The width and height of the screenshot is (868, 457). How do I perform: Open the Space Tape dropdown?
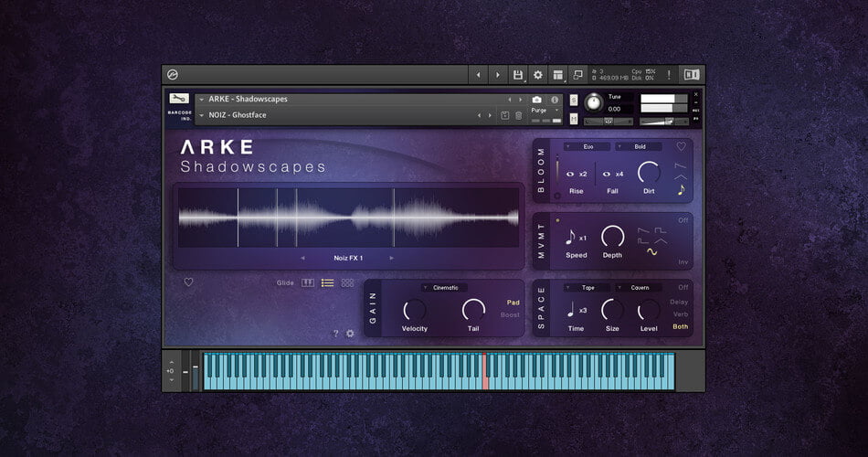(x=587, y=288)
